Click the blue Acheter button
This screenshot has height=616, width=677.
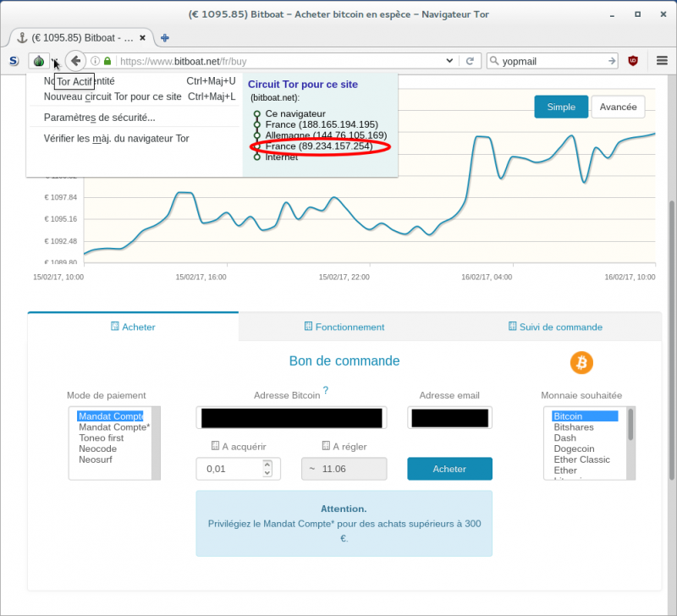click(x=449, y=469)
